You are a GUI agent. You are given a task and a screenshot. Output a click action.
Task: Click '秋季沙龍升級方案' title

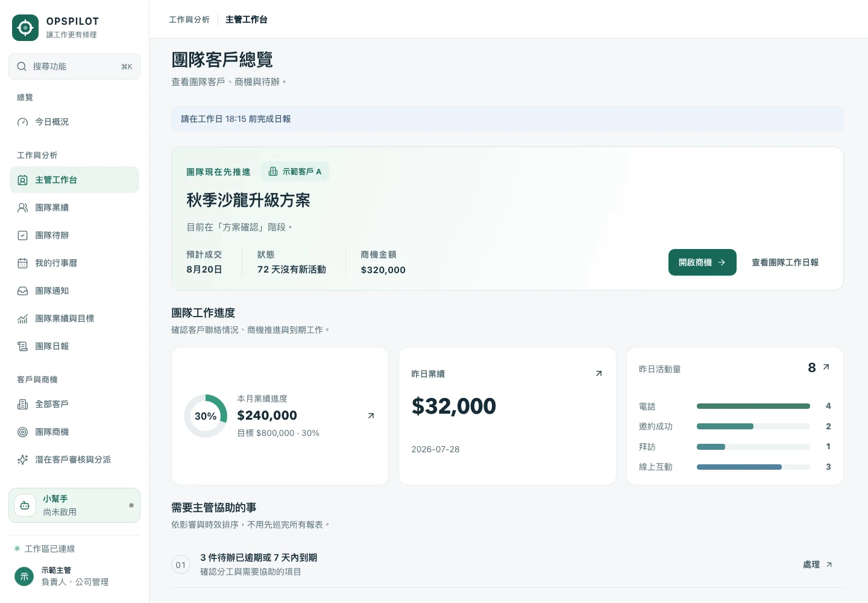[248, 200]
